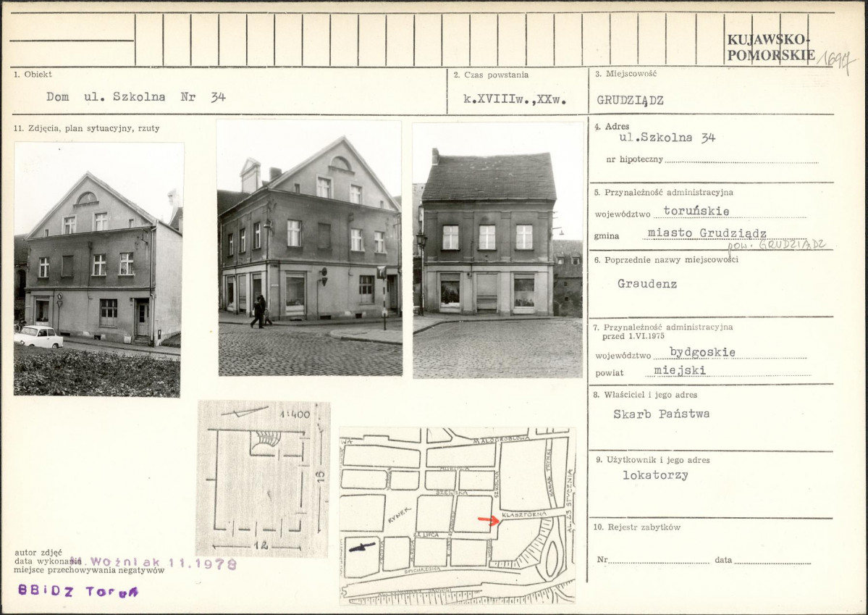Image resolution: width=868 pixels, height=615 pixels.
Task: Click the KUJAWSKO-POMORSKIE header label
Action: [770, 47]
